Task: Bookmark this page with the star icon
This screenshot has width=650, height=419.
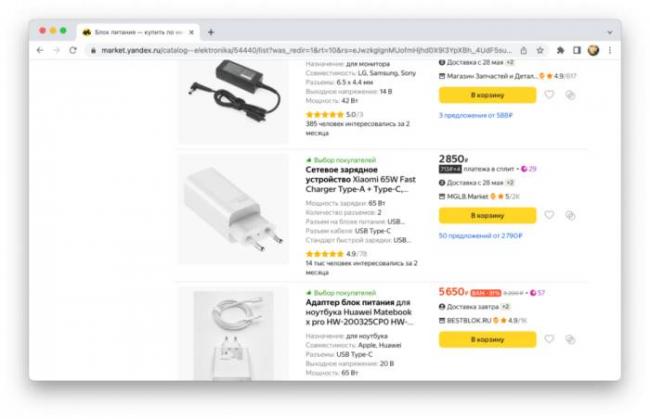Action: pos(540,50)
